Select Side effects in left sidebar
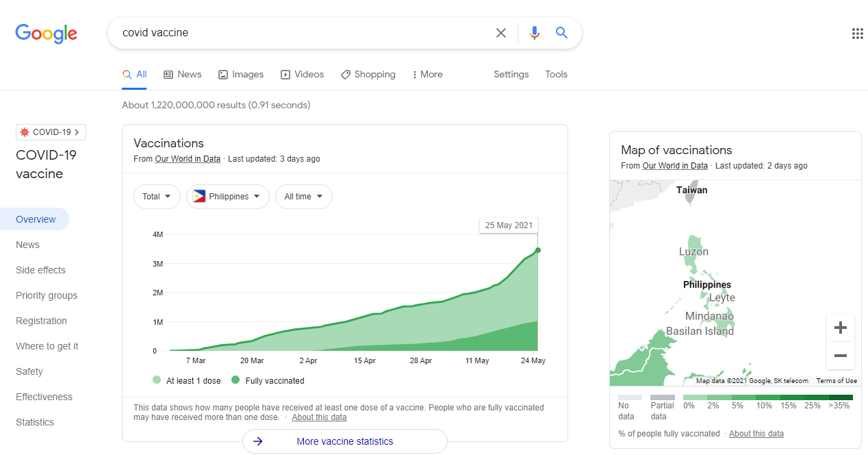 (41, 270)
